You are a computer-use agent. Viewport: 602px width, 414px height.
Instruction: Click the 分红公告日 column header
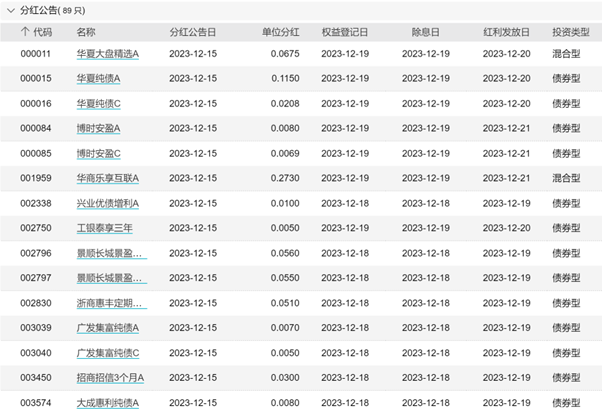[x=193, y=32]
